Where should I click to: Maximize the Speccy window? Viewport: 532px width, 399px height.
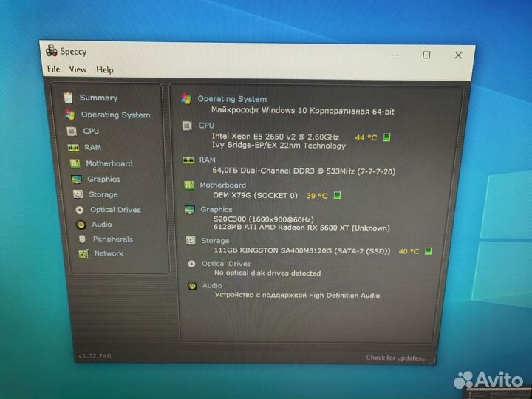426,55
